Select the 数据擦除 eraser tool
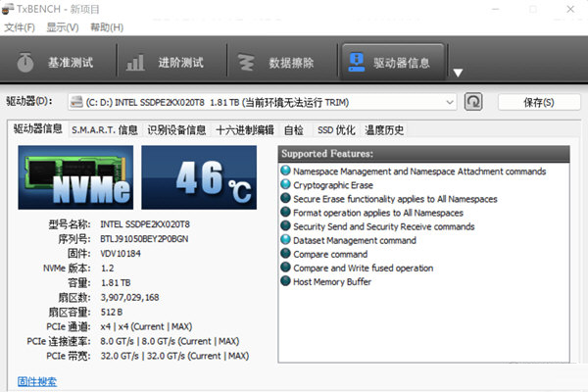The width and height of the screenshot is (588, 392). [278, 63]
